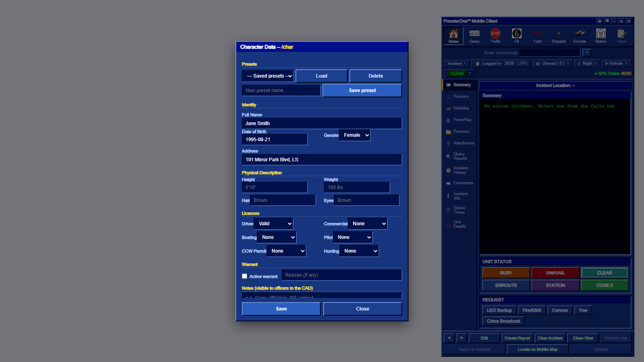Click the Save preset button
Screen dimensions: 644x362
pos(362,90)
